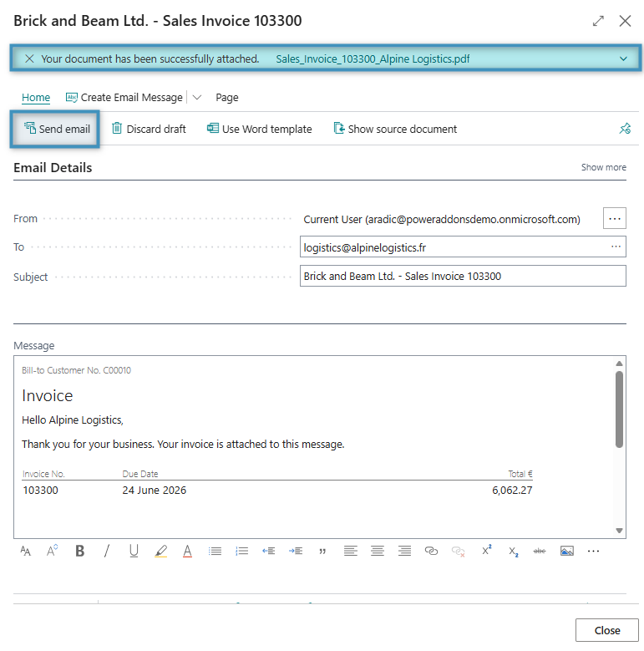Align text right
Screen dimensions: 644x651
(x=404, y=551)
